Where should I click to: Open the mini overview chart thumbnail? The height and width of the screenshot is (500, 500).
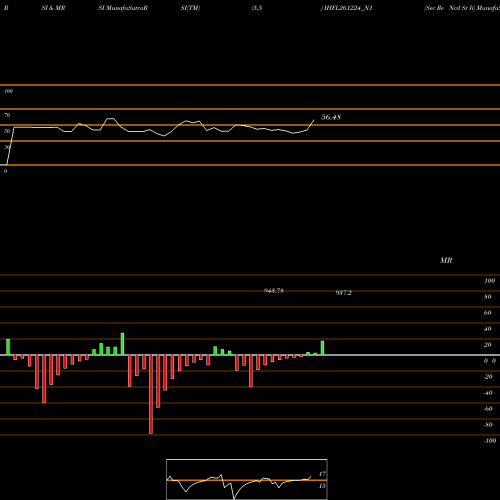(247, 479)
